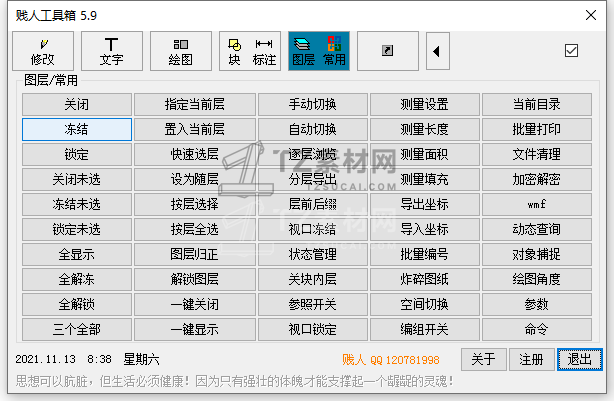Collapse panel with left triangle arrow
Viewport: 614px width, 401px height.
pyautogui.click(x=437, y=51)
